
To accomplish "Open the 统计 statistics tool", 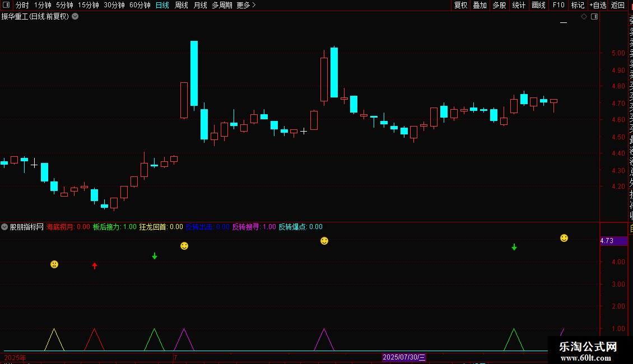I will coord(519,5).
